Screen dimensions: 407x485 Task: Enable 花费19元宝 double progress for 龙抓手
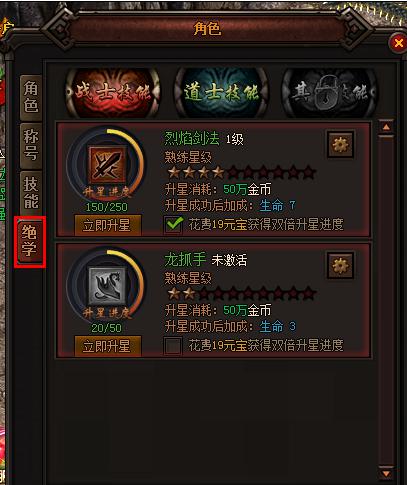pos(173,345)
